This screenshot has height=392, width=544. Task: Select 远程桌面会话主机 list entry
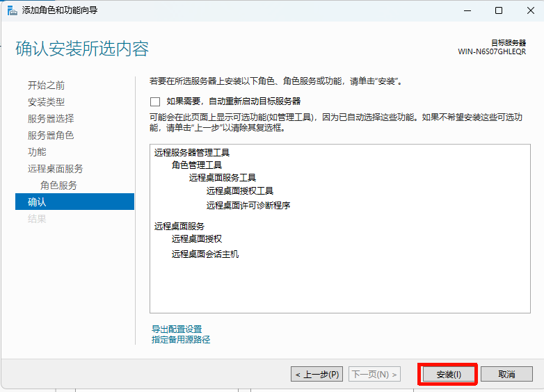[x=205, y=254]
